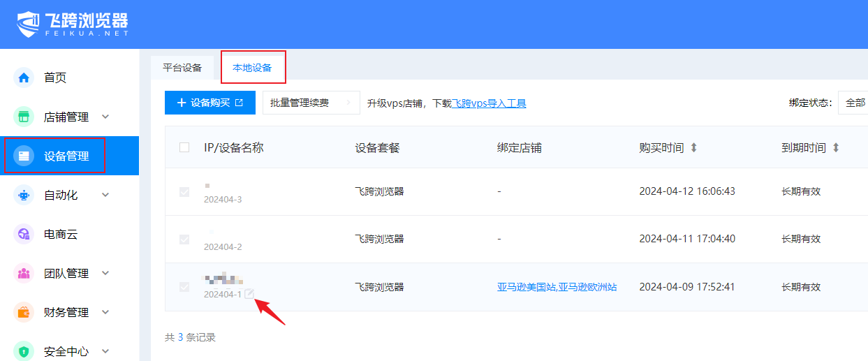Click the home icon beside 首页
Screen dimensions: 868x361
24,78
